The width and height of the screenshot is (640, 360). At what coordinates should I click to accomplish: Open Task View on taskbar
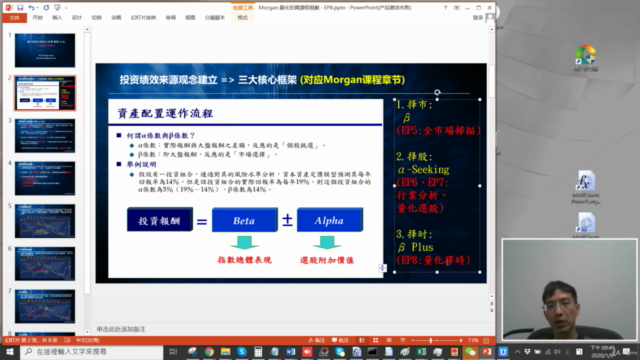(x=173, y=351)
